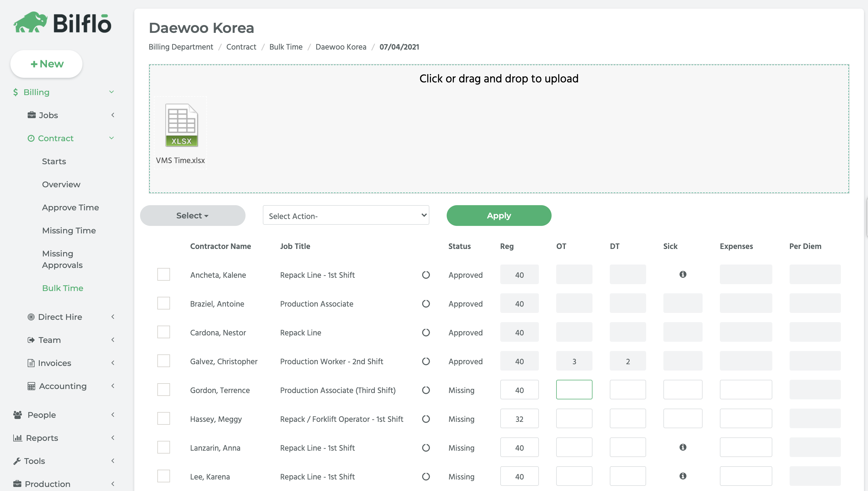Select the Tools wrench icon
The image size is (868, 491).
point(18,461)
